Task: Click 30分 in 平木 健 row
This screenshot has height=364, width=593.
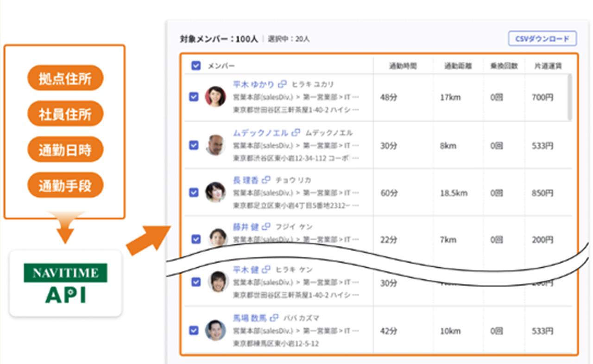Action: pos(389,282)
